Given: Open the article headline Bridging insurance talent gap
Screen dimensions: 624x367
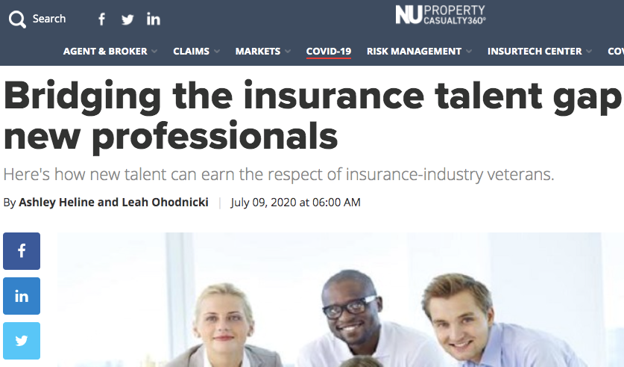Looking at the screenshot, I should click(x=312, y=115).
